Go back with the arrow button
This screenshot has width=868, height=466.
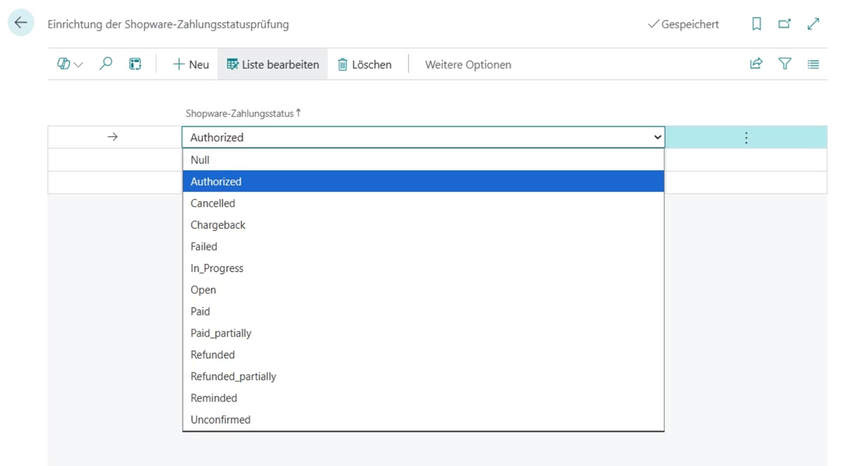click(x=21, y=23)
